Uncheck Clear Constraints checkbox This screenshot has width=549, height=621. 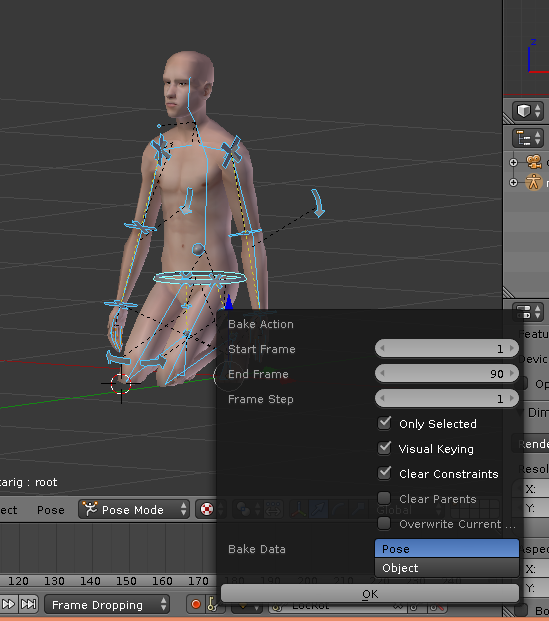click(x=384, y=473)
